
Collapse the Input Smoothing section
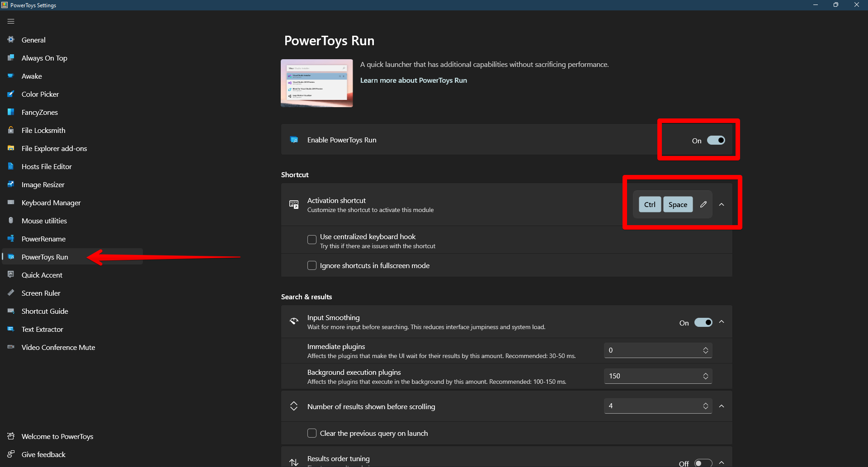[722, 322]
